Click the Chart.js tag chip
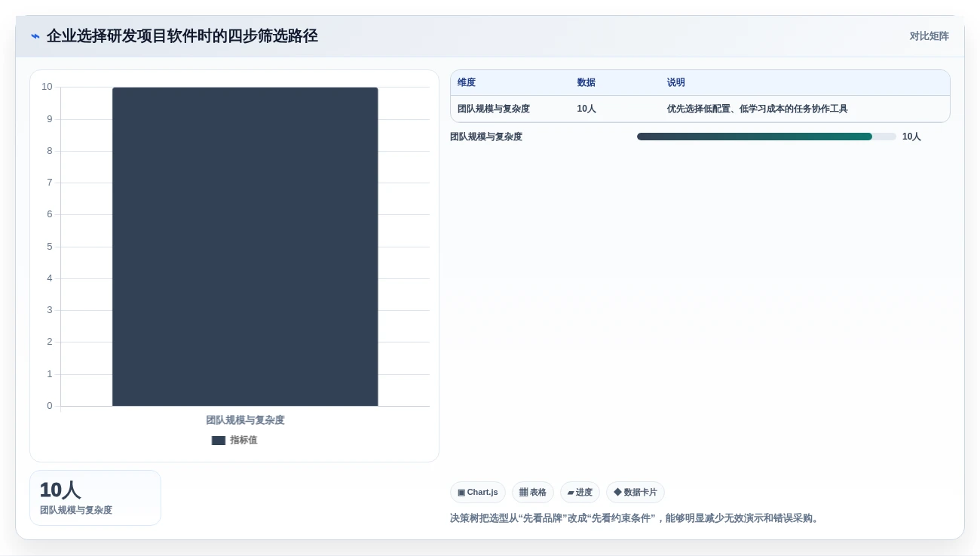The height and width of the screenshot is (556, 980). click(x=478, y=493)
